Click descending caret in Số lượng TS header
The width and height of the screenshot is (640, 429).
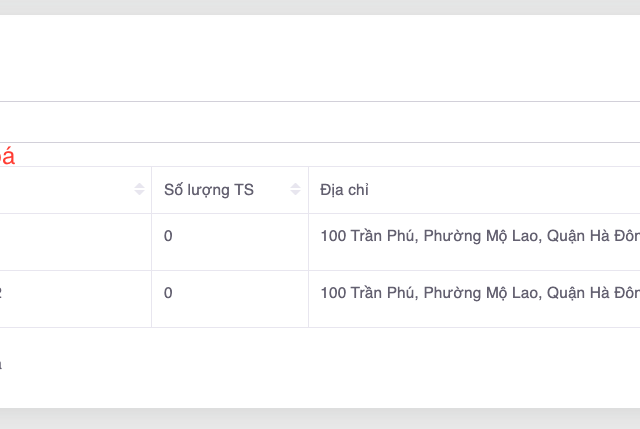point(295,194)
